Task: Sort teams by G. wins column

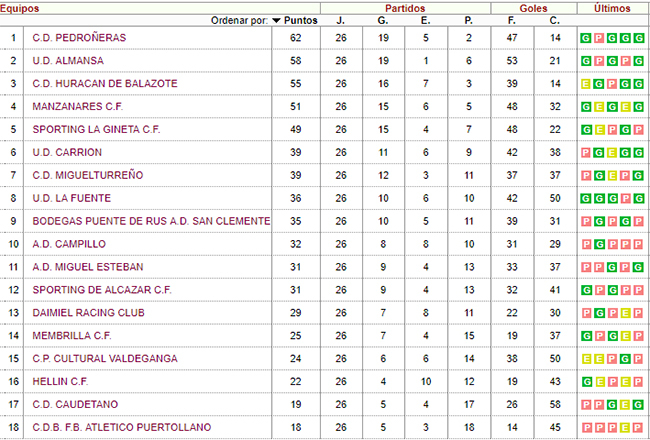Action: (383, 21)
